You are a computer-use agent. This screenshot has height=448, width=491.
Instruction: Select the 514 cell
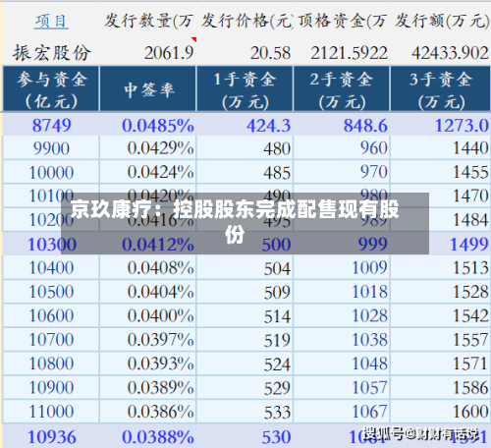pos(245,315)
